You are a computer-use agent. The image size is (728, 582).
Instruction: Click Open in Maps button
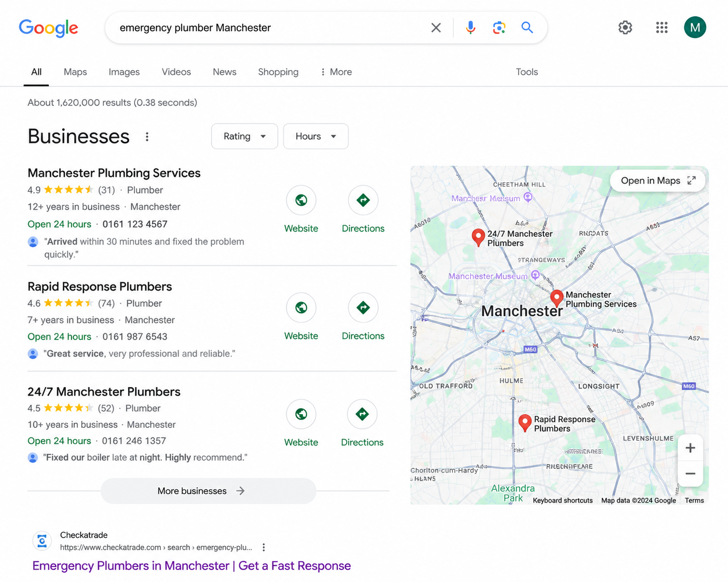[657, 180]
